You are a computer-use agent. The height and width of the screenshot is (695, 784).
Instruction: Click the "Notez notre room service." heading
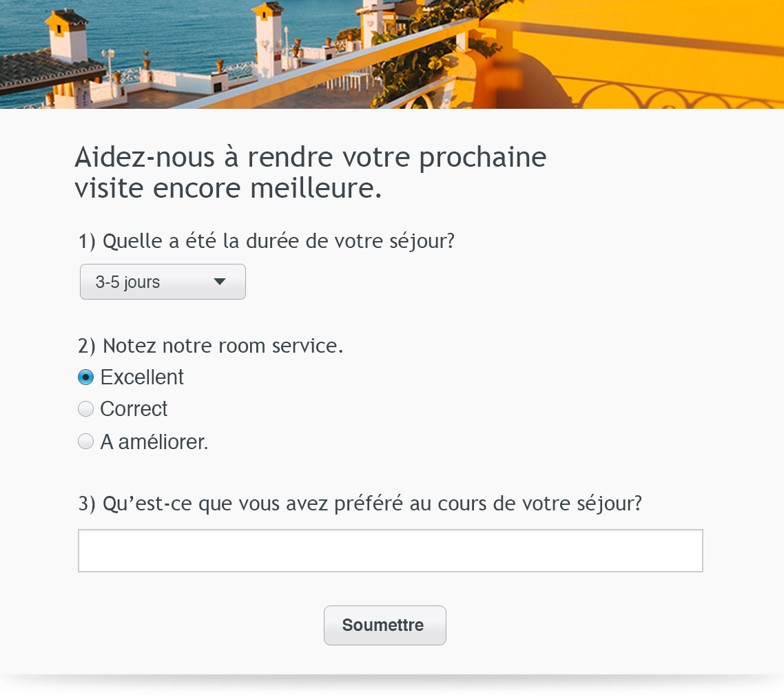point(210,345)
